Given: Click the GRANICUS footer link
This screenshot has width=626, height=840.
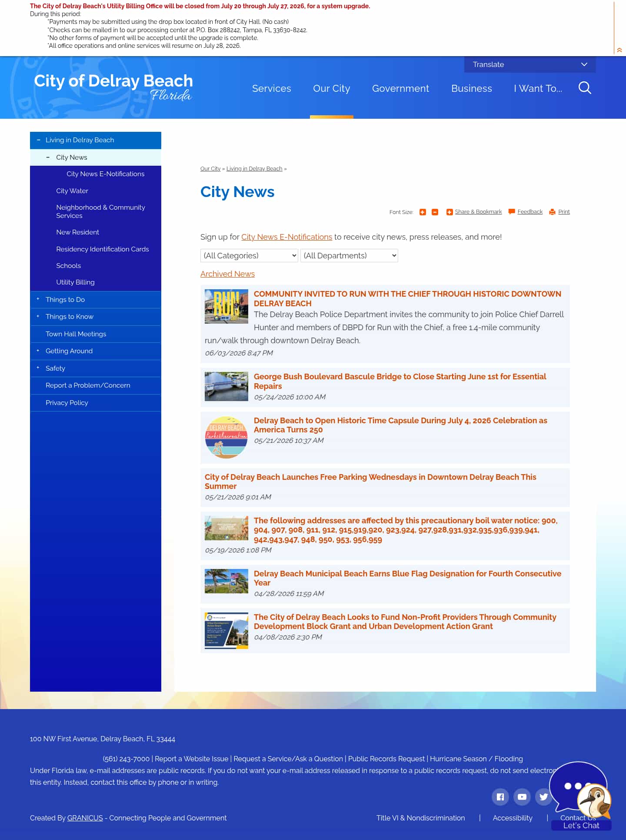Looking at the screenshot, I should (x=85, y=818).
